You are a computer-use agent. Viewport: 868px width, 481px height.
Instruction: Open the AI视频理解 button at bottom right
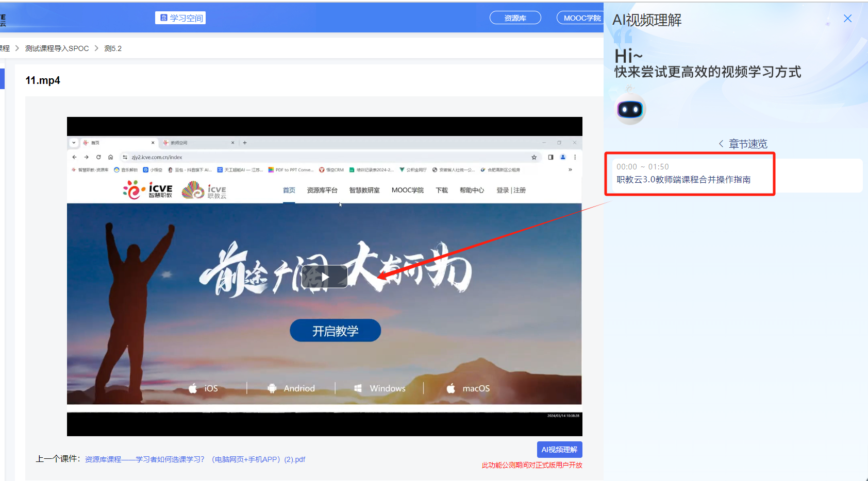(x=559, y=449)
